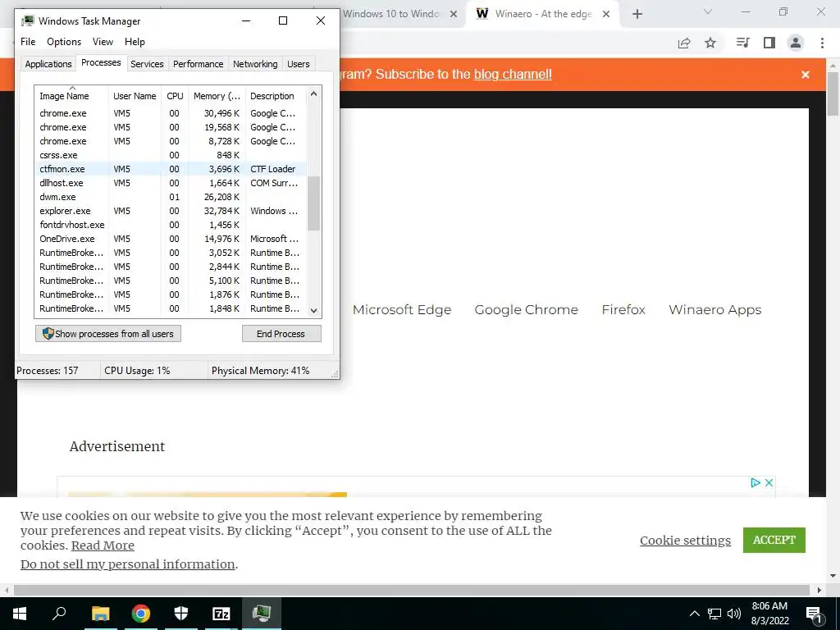Accept cookies with ACCEPT button

[x=774, y=540]
